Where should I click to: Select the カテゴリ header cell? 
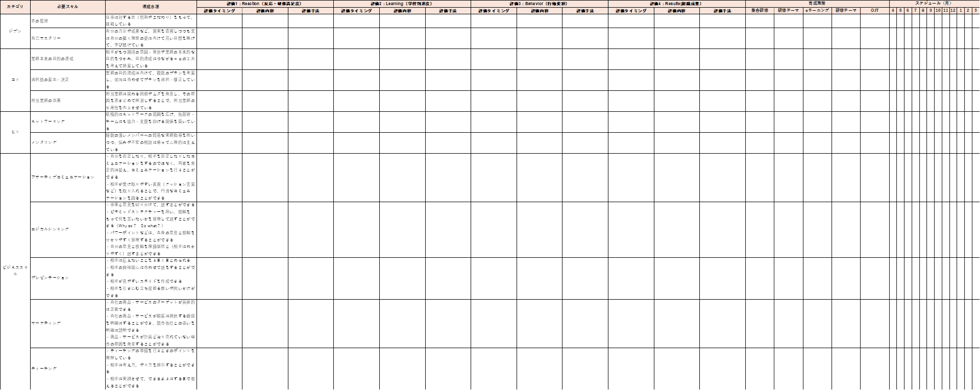pos(15,7)
